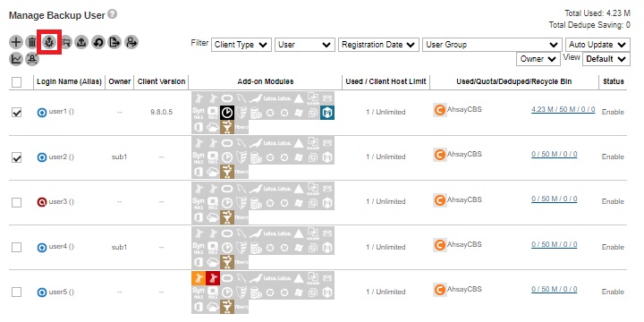Open the help question mark beside Manage Backup User
Image resolution: width=644 pixels, height=322 pixels.
coord(113,14)
